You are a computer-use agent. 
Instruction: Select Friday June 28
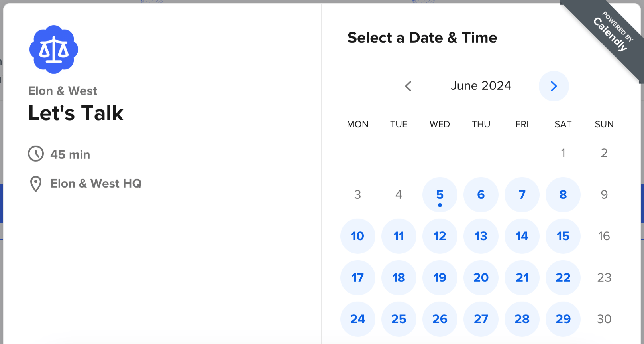click(522, 319)
